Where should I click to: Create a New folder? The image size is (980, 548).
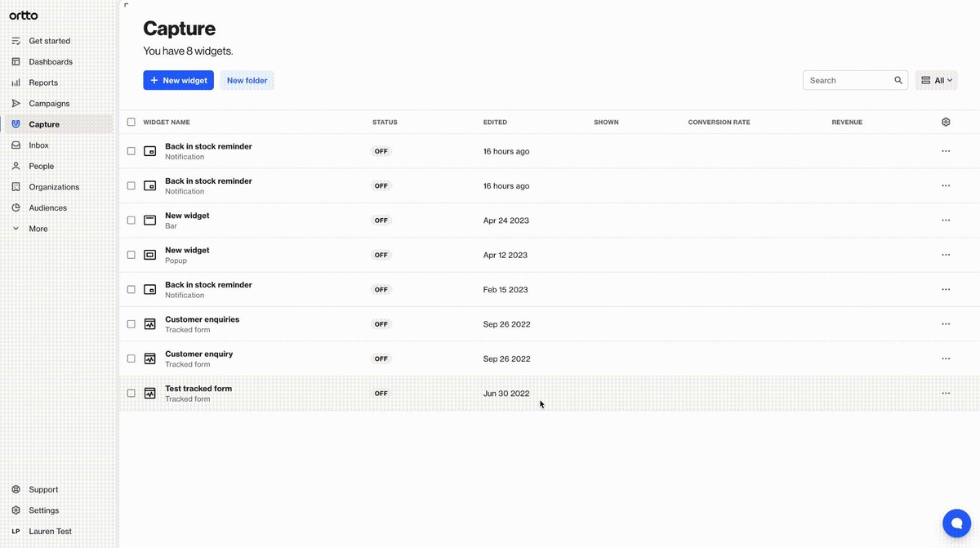tap(247, 80)
